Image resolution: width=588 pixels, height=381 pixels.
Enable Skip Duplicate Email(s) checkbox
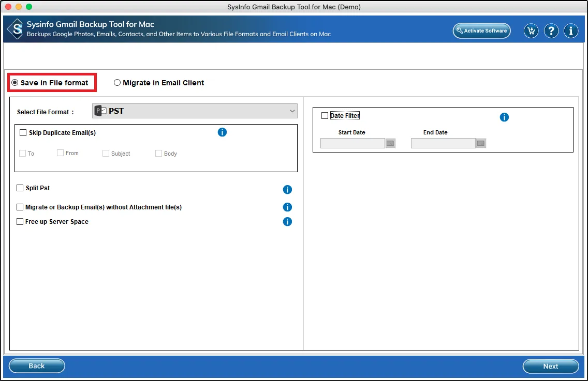pos(23,133)
